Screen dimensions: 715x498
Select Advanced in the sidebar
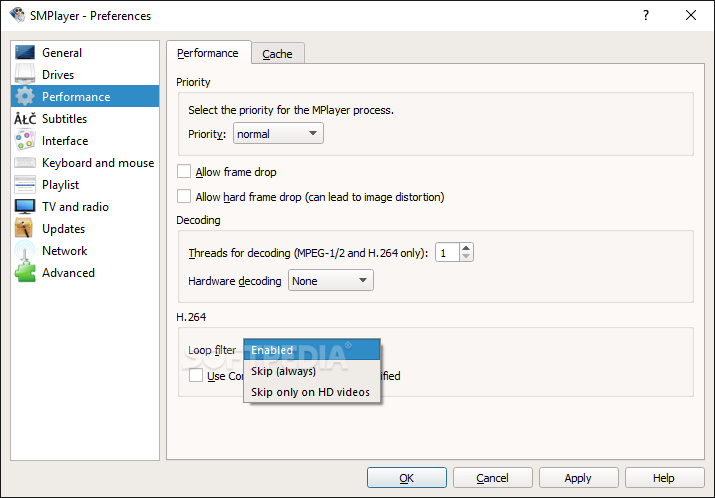coord(85,272)
